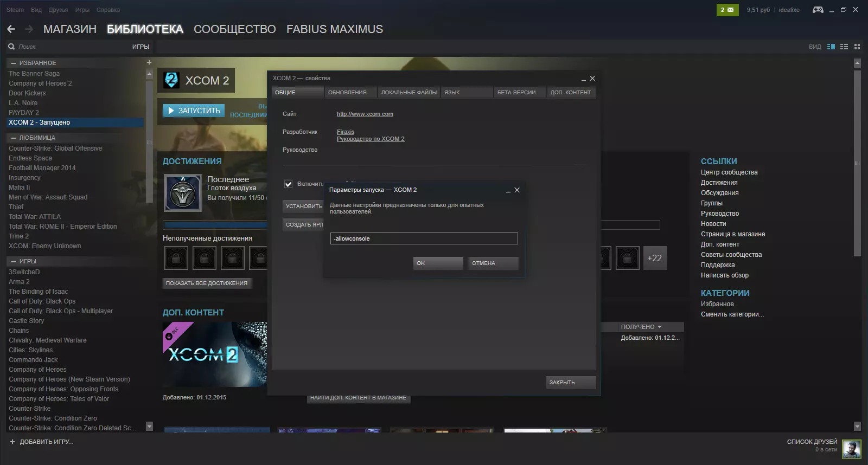The image size is (868, 465).
Task: Click ЗАКРЫТЬ in the properties window
Action: click(x=571, y=383)
